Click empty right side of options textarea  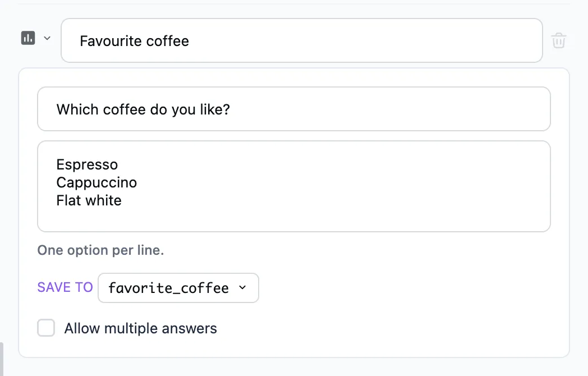[x=375, y=183]
